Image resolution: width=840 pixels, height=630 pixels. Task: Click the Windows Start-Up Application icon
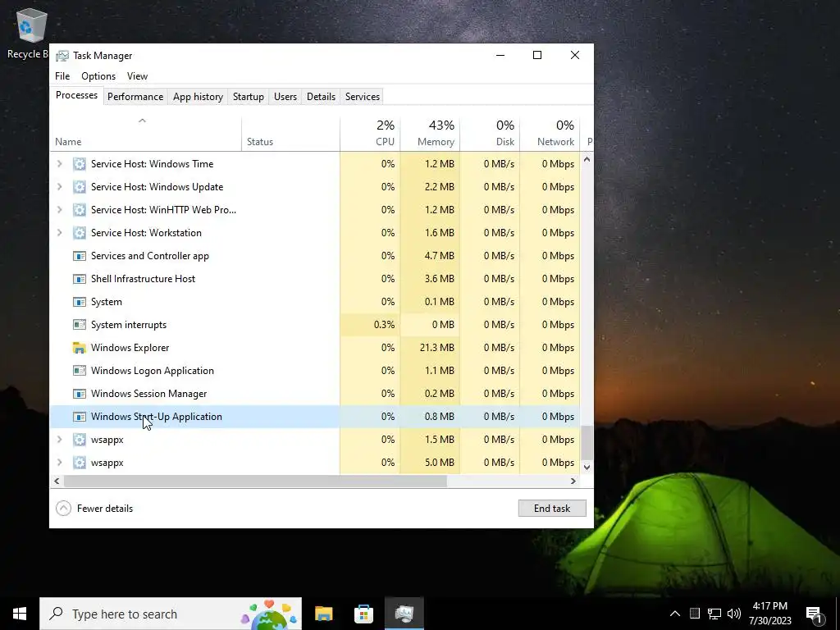pyautogui.click(x=80, y=417)
